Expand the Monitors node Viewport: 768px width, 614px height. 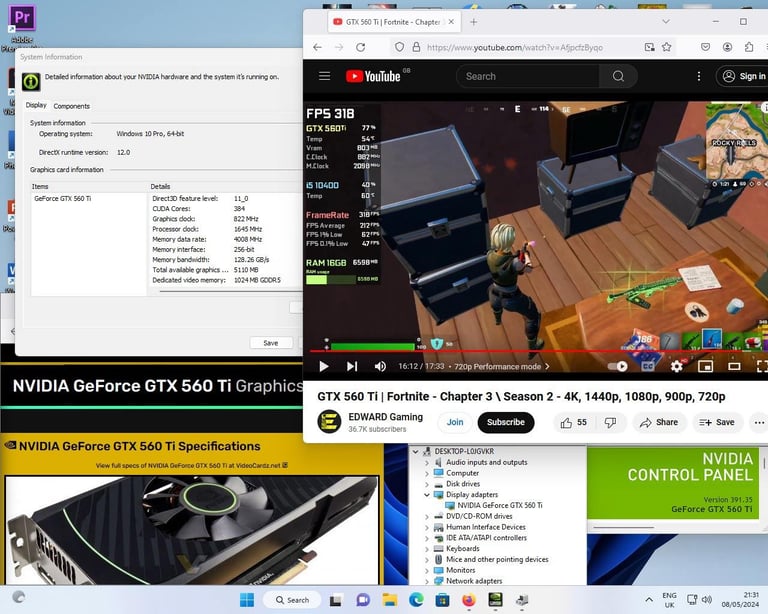427,570
